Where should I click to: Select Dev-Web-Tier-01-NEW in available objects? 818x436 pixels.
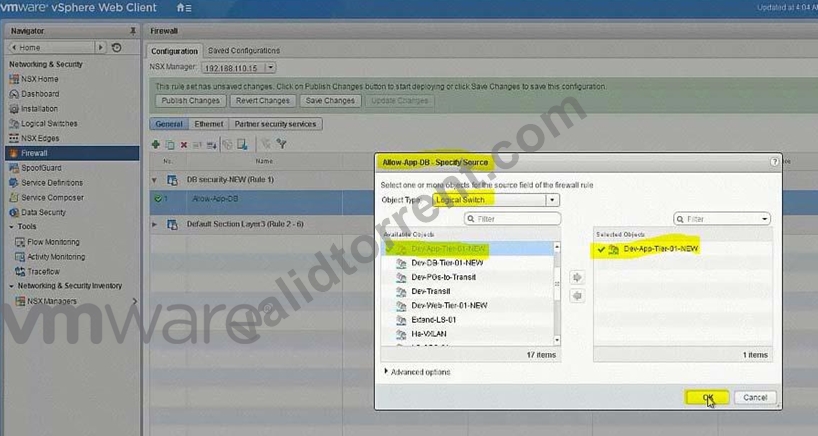pos(449,305)
